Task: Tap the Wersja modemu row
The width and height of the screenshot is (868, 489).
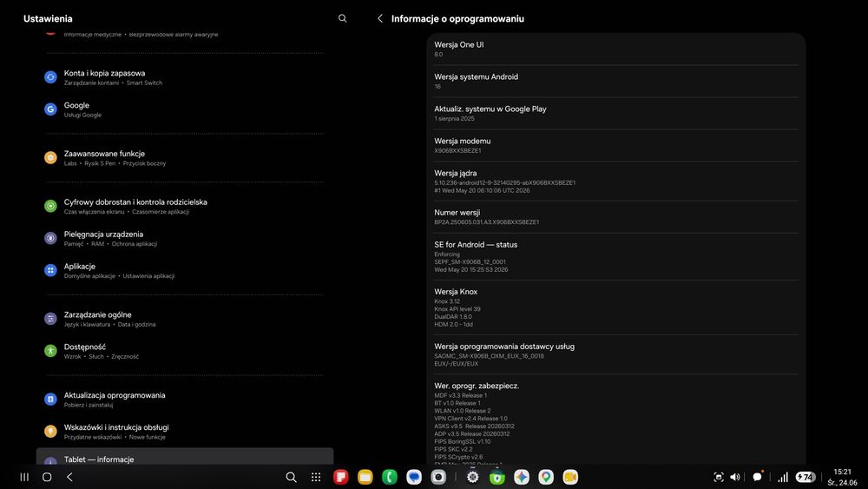Action: point(615,146)
